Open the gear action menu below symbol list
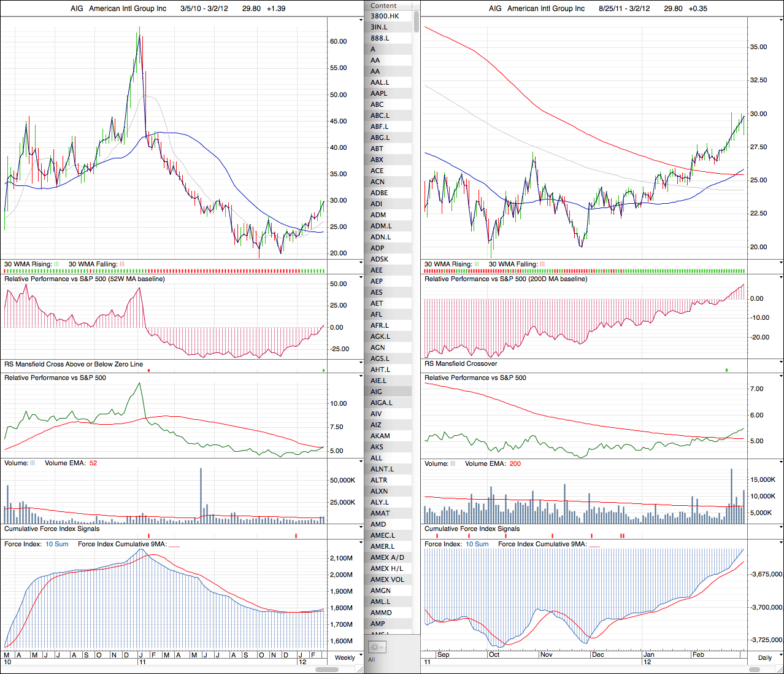This screenshot has height=674, width=784. [376, 647]
